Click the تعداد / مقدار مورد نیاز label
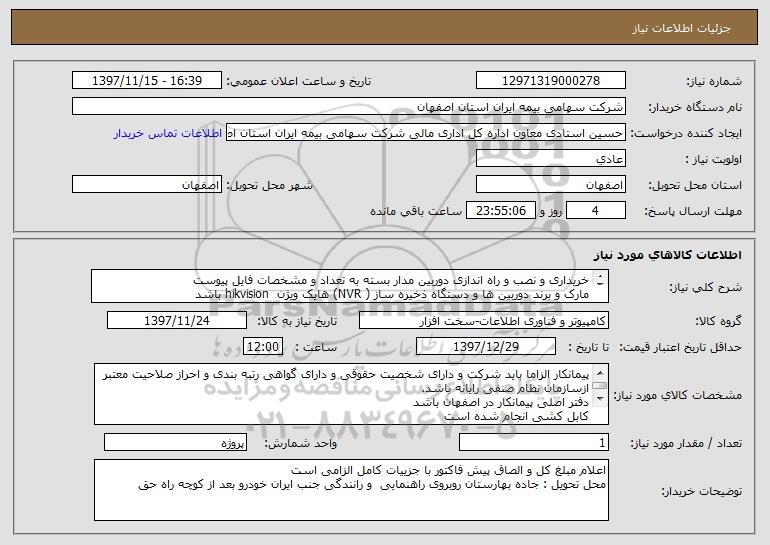The image size is (770, 545). 686,443
